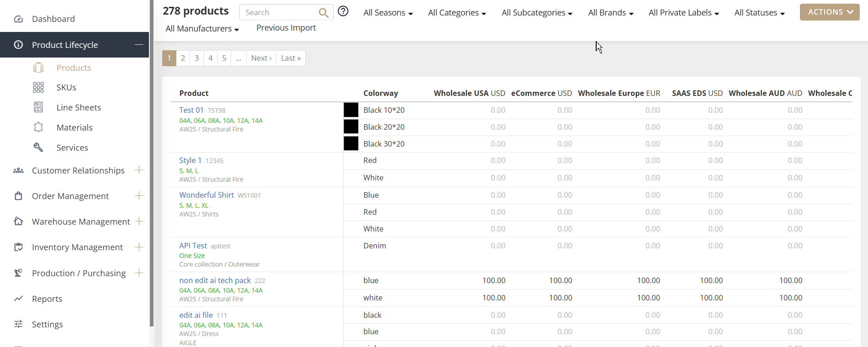Viewport: 868px width, 347px height.
Task: Expand the Customer Relationships section
Action: pos(139,170)
